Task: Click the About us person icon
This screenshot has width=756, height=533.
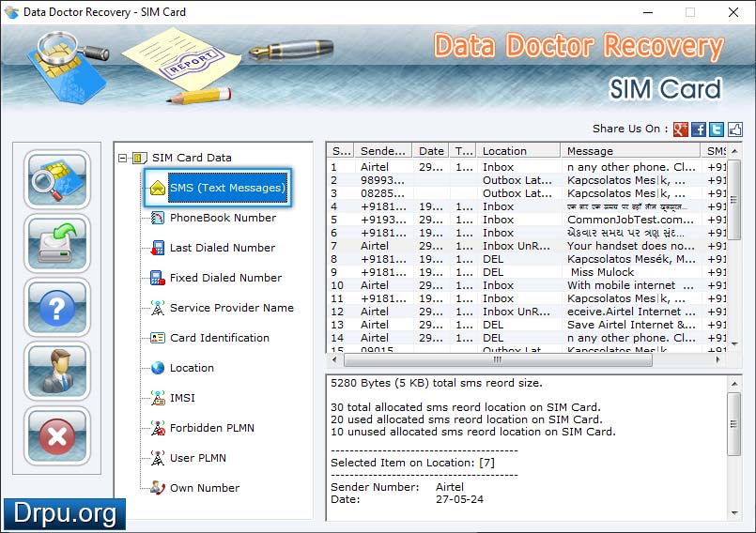Action: click(57, 372)
